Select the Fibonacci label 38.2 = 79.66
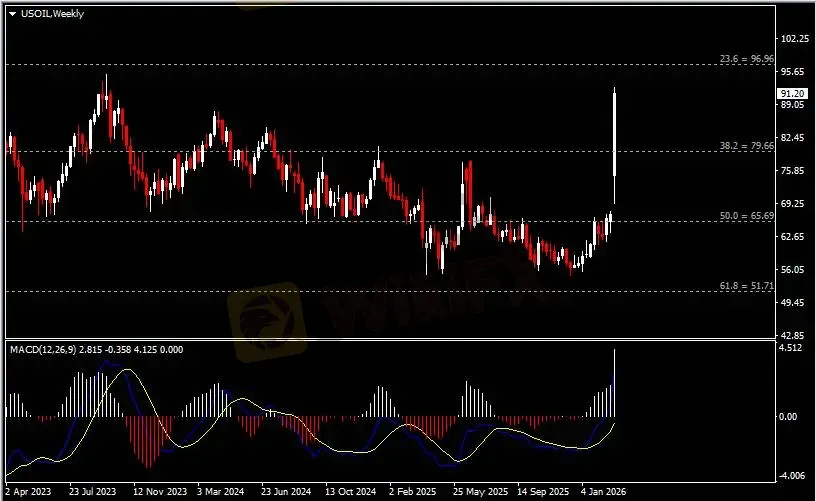This screenshot has width=816, height=501. 746,146
